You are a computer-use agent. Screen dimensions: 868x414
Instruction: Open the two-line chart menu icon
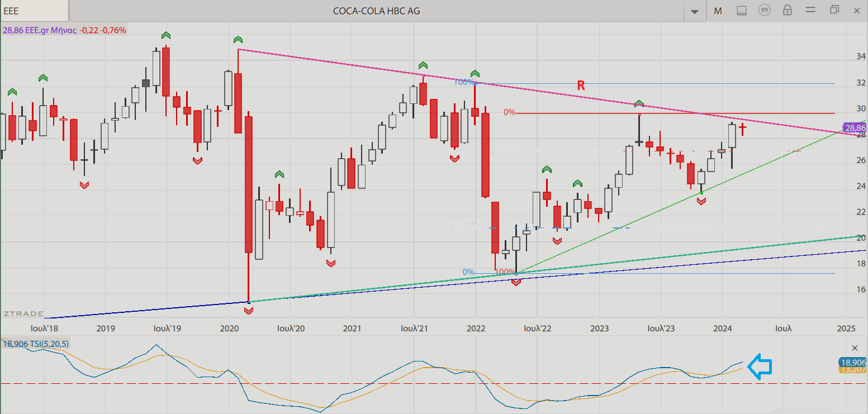click(810, 10)
